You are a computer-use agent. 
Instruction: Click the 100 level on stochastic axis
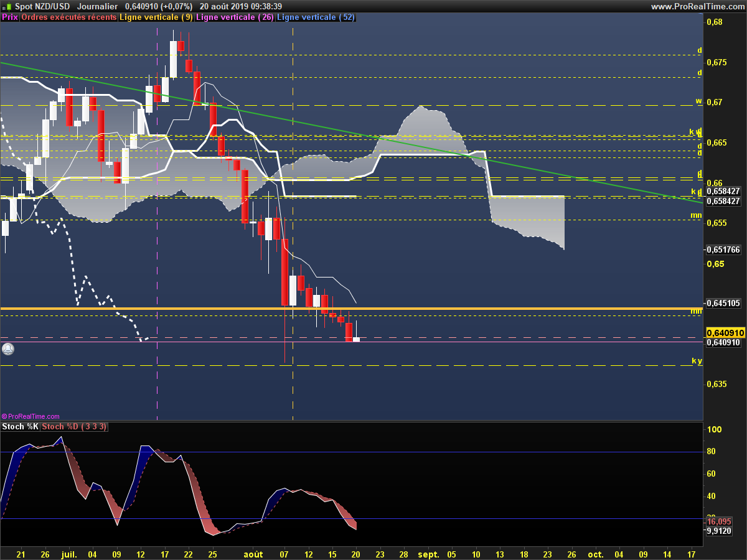715,430
